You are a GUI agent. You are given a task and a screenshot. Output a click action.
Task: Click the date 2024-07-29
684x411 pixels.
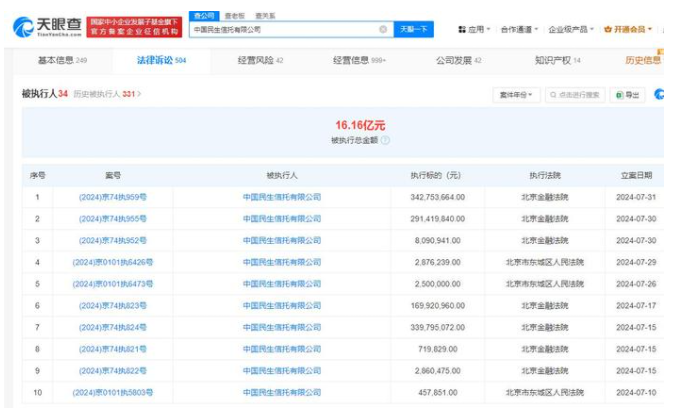(636, 262)
